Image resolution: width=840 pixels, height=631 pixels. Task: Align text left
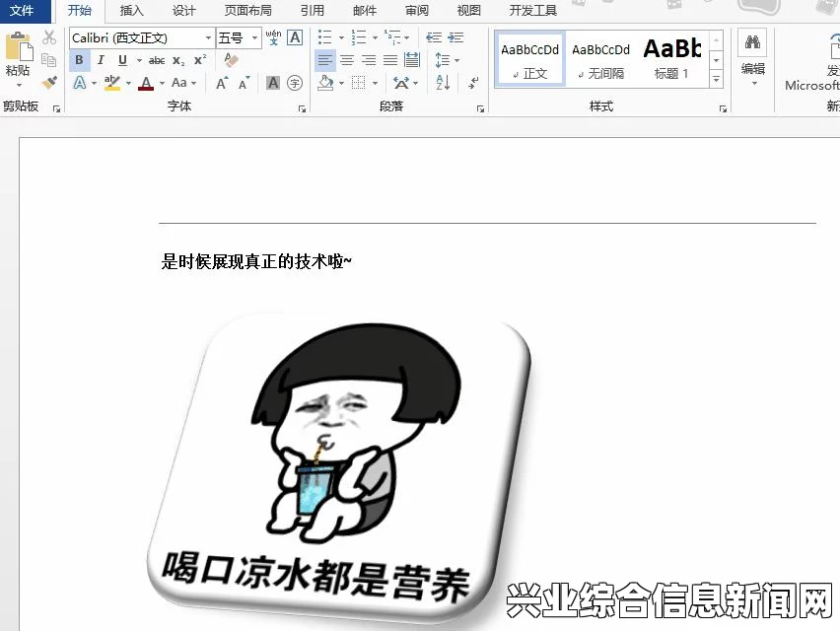(325, 60)
